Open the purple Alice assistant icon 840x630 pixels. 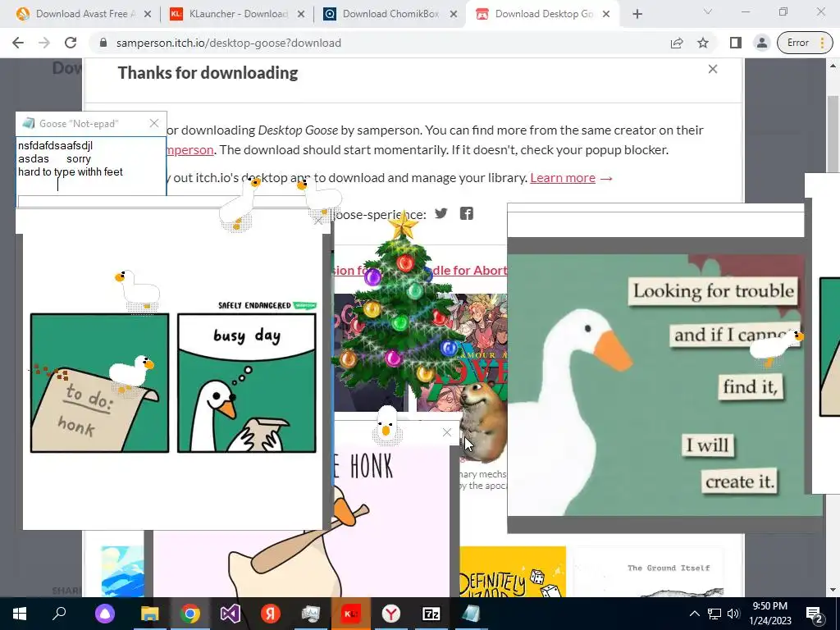(105, 614)
